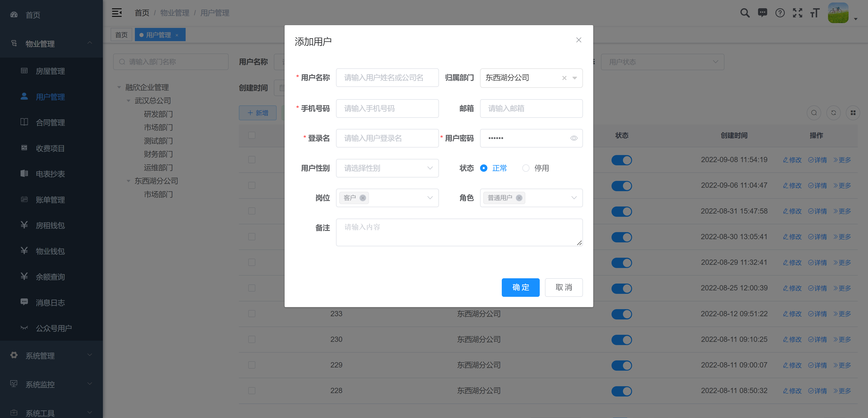Close the 添加用户 dialog with X

(x=579, y=40)
